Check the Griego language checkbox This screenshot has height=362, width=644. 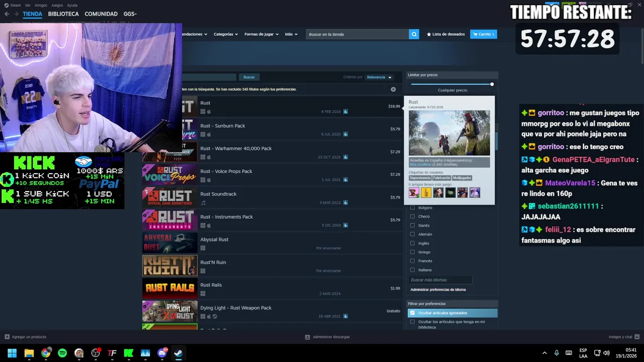[x=413, y=252]
